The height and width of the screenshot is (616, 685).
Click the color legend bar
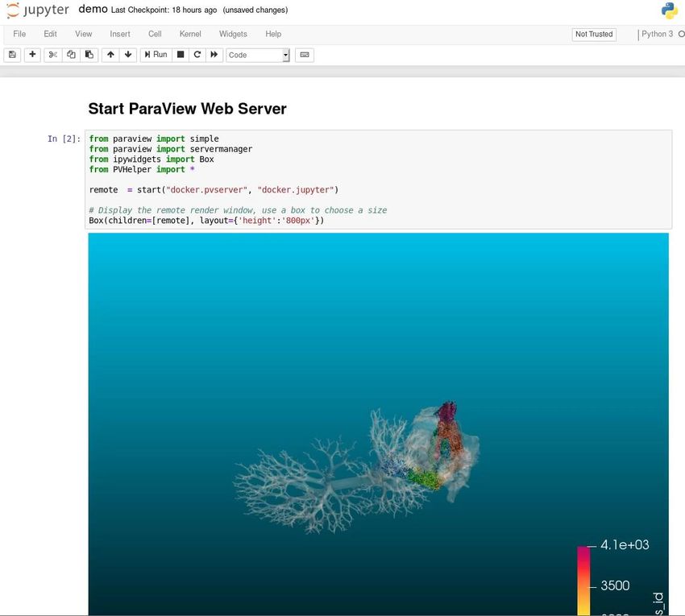[583, 581]
